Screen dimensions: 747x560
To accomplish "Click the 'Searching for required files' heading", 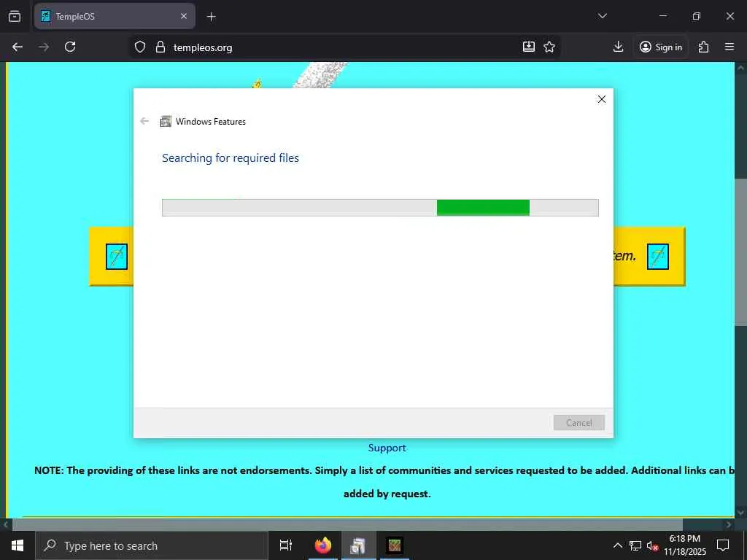I will pos(231,158).
